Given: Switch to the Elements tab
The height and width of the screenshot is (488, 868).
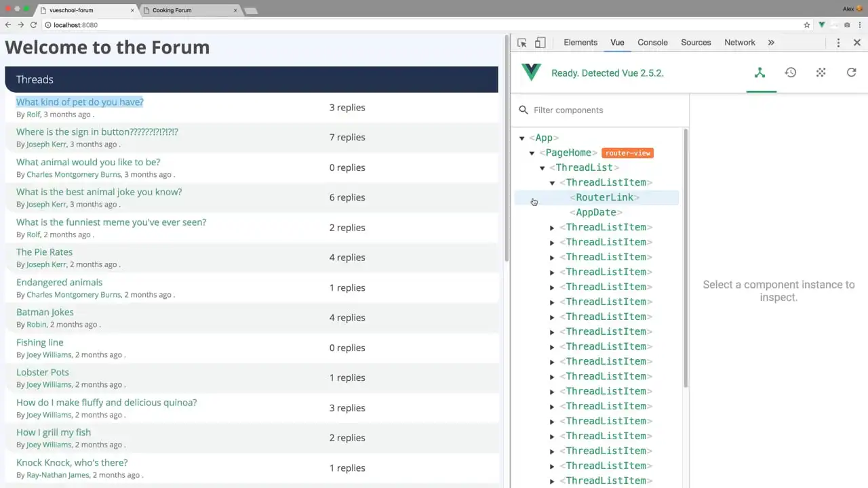Looking at the screenshot, I should (580, 42).
